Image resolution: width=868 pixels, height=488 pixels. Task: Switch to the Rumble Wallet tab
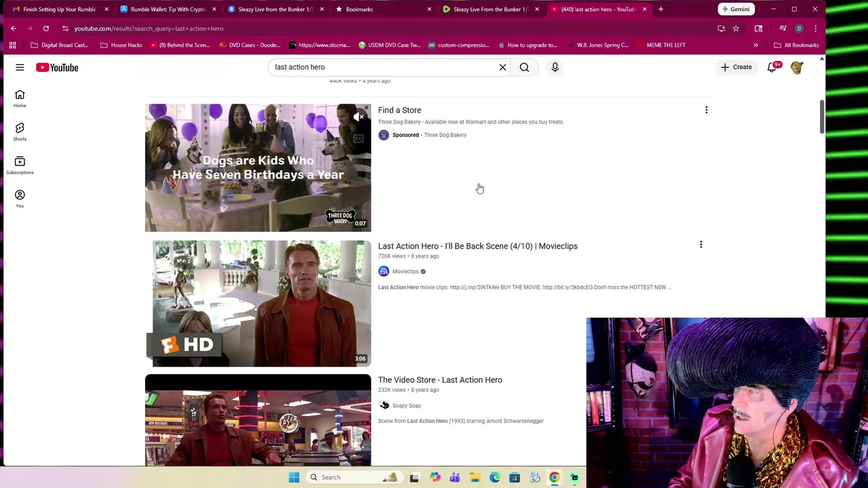tap(168, 9)
